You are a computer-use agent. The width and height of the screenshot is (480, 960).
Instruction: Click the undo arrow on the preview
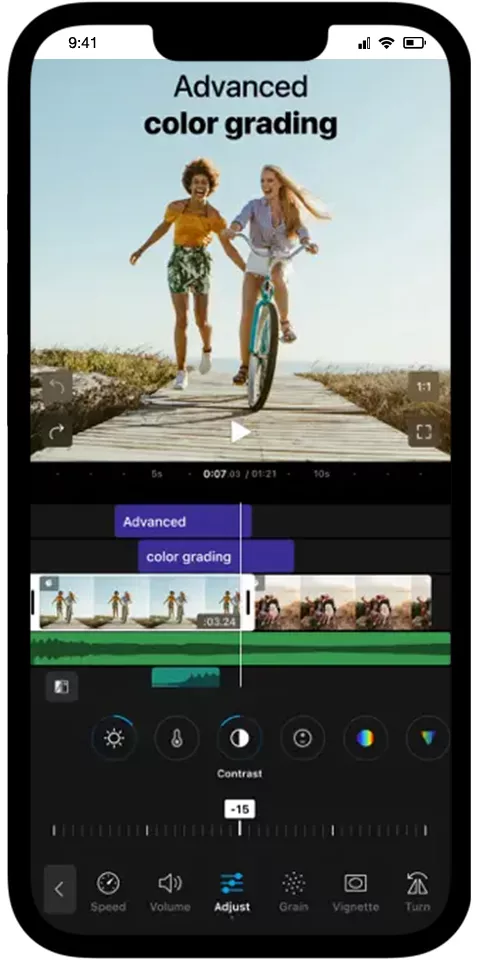coord(57,386)
